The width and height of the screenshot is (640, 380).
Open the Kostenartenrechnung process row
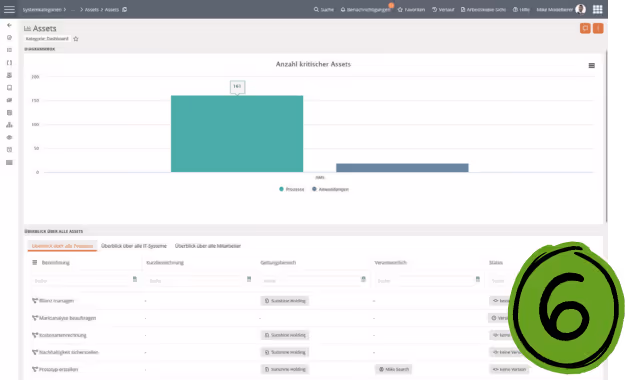62,335
